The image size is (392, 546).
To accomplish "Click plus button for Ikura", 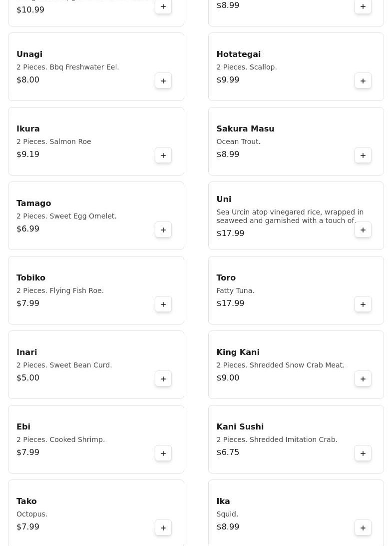I will point(163,155).
